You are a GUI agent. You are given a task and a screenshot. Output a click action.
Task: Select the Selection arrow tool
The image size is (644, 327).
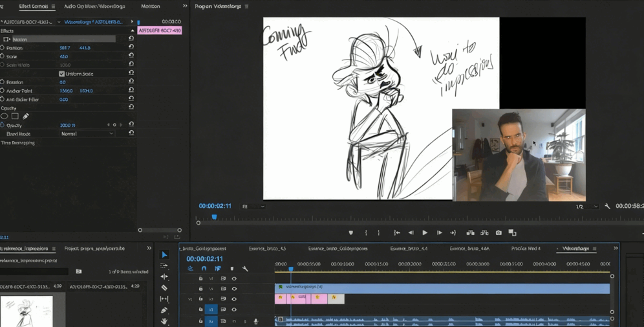164,254
